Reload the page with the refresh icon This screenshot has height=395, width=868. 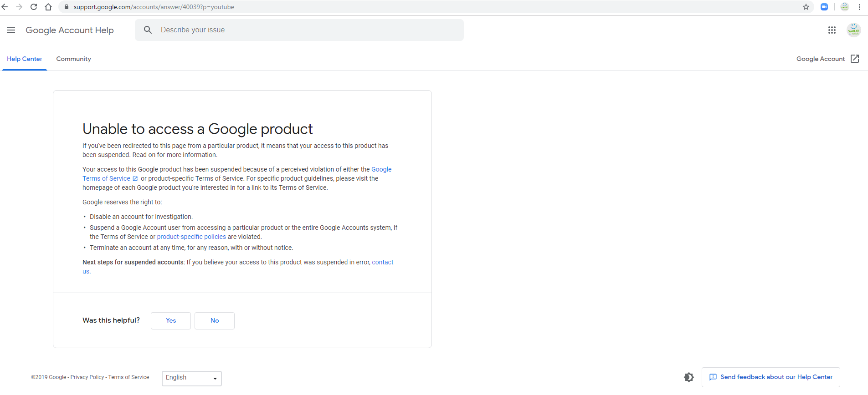coord(34,7)
